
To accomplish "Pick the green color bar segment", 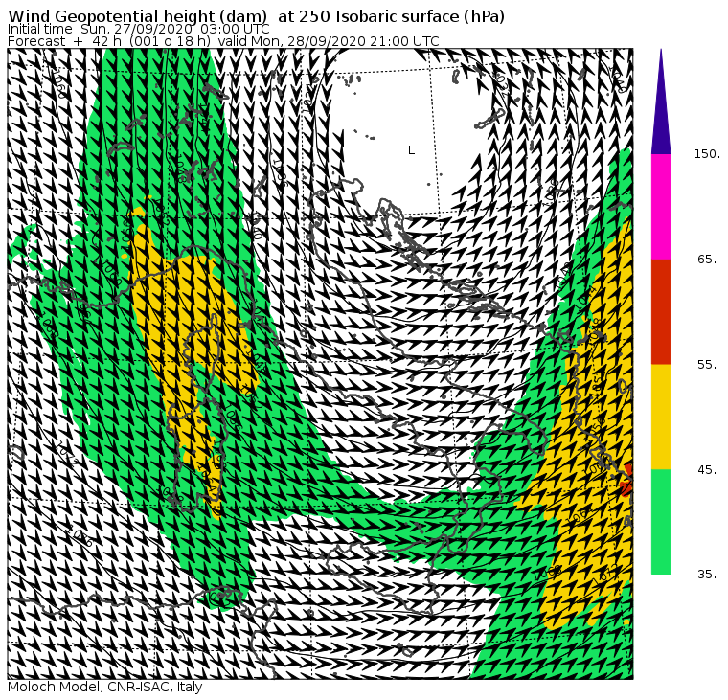I will (661, 522).
